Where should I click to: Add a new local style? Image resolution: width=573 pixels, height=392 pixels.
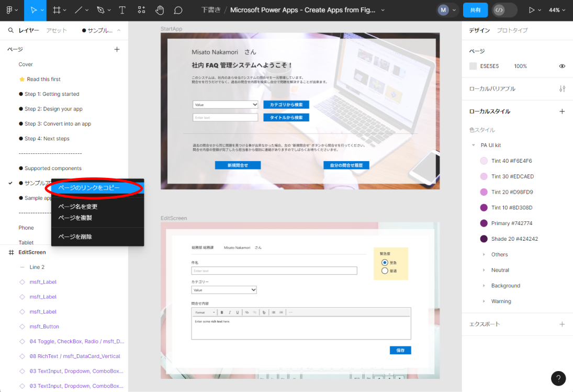(x=562, y=111)
